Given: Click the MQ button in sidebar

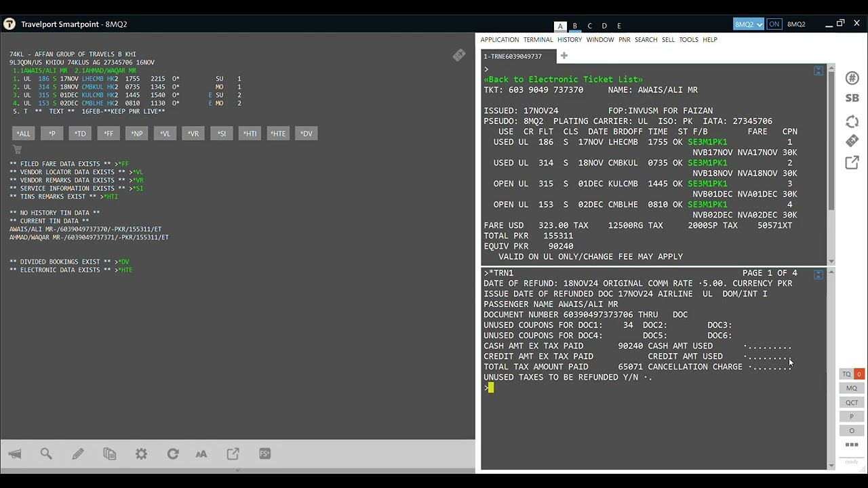Looking at the screenshot, I should pyautogui.click(x=852, y=388).
